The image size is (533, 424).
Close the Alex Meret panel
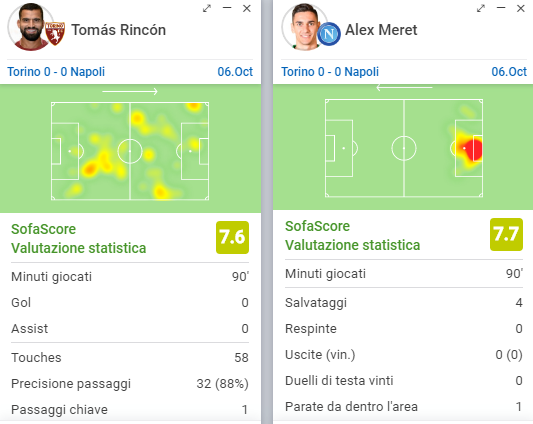pyautogui.click(x=521, y=9)
